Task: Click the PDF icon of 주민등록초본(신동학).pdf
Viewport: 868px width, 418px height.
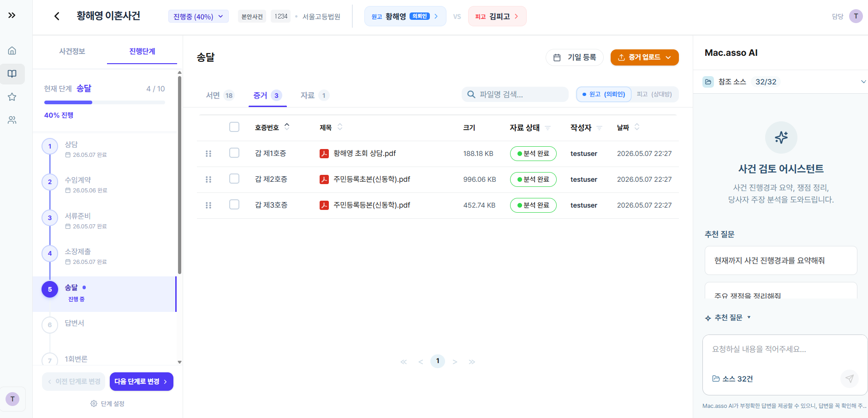Action: coord(324,179)
